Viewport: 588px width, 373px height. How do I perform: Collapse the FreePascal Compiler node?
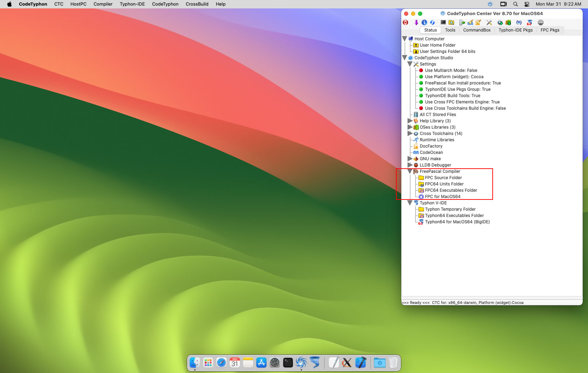pos(410,171)
